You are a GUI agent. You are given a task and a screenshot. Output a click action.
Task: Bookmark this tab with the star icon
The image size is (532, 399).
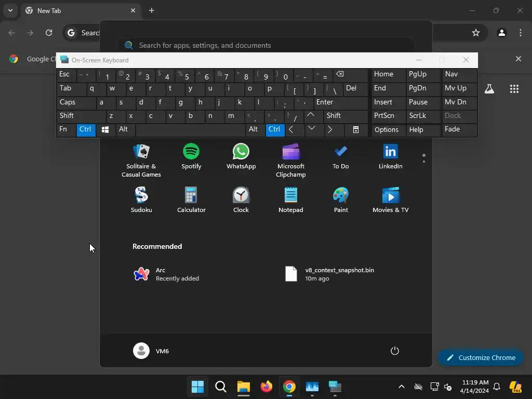click(476, 33)
